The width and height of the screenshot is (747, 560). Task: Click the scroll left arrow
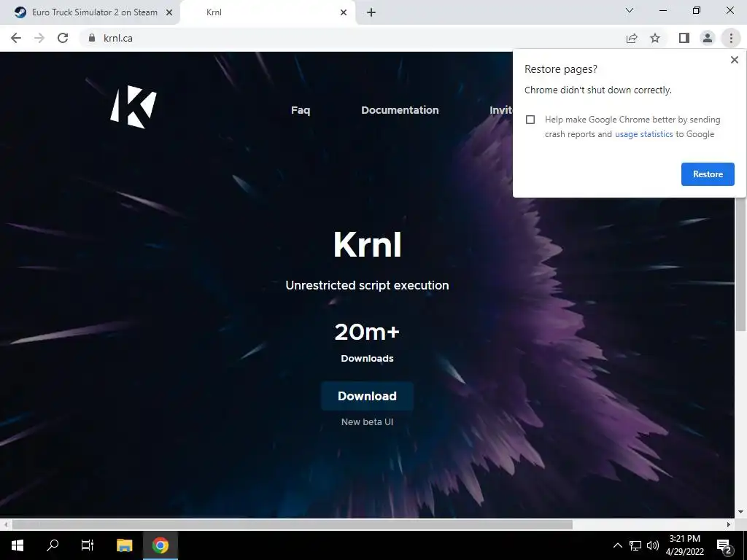[6, 525]
